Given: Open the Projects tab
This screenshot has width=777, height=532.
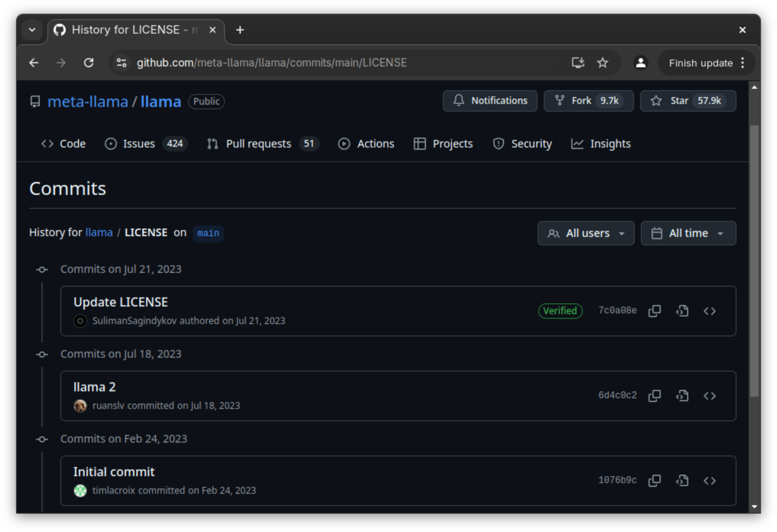Looking at the screenshot, I should (444, 144).
